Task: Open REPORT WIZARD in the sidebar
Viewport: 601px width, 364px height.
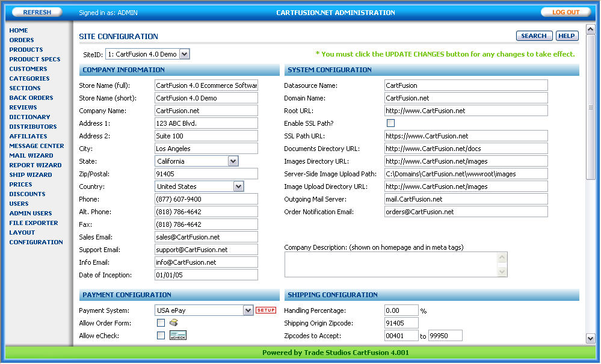Action: (x=35, y=165)
